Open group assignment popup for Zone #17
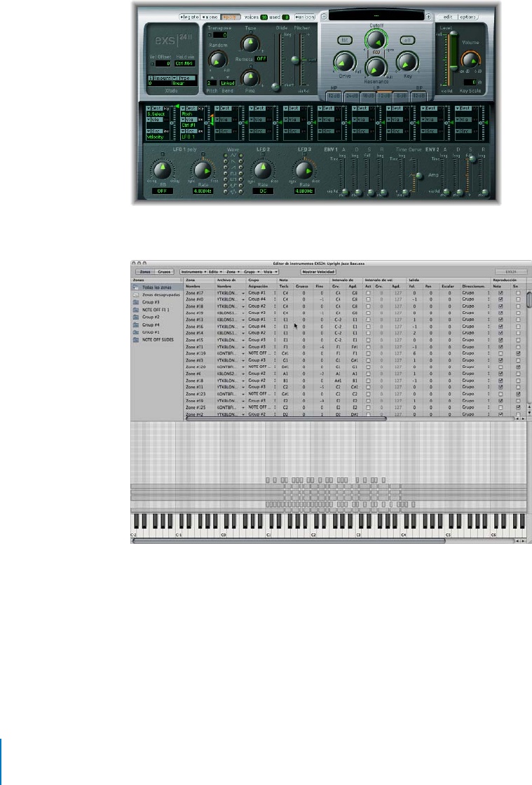The image size is (532, 785). click(261, 293)
